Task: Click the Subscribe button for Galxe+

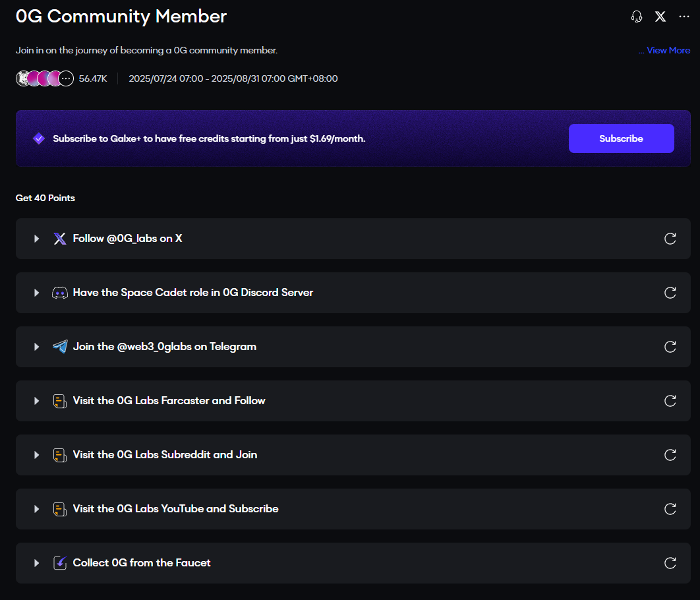Action: click(x=621, y=138)
